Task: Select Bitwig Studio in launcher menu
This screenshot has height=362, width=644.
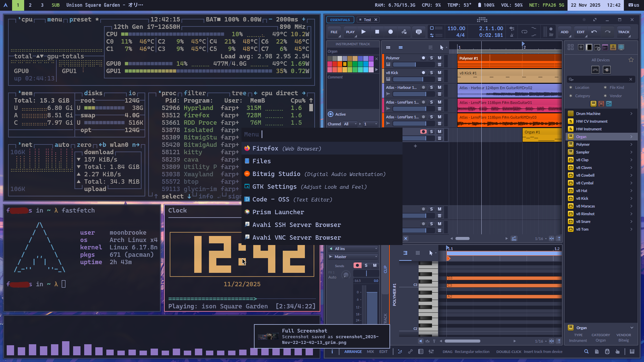Action: (276, 174)
